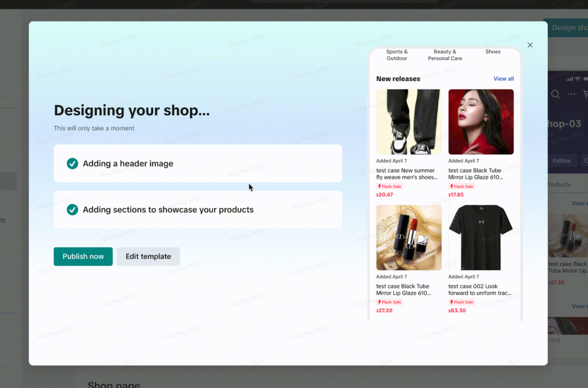The width and height of the screenshot is (588, 388).
Task: Click the $17.85 price
Action: pos(456,195)
